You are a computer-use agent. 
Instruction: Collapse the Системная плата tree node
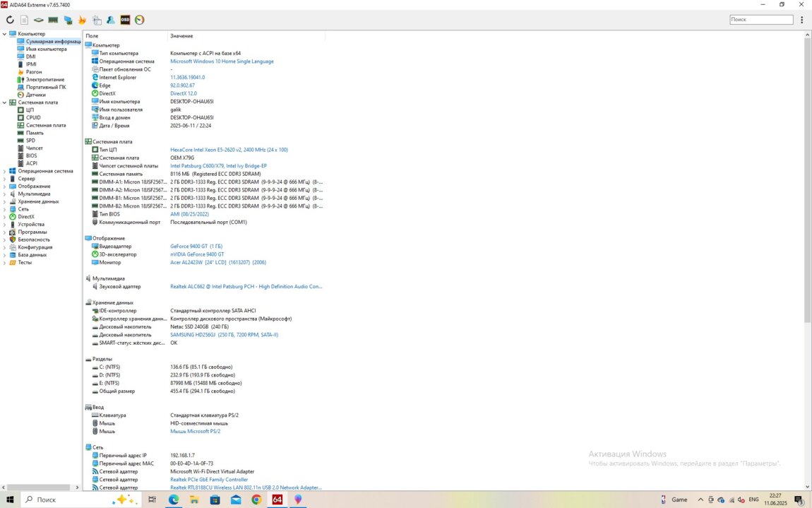point(5,102)
